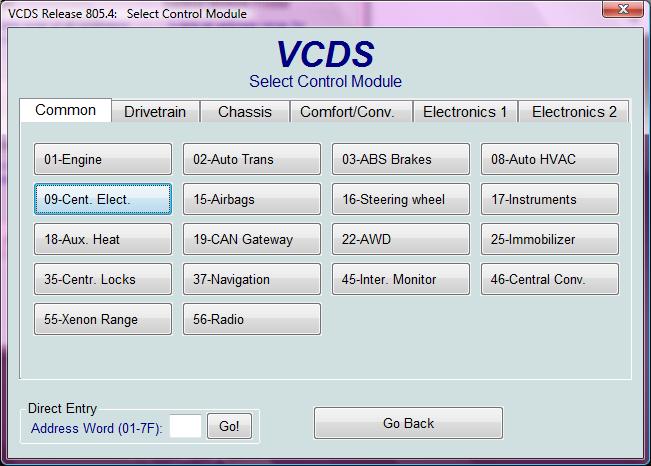The image size is (651, 466).
Task: Open 55-Xenon Range module
Action: tap(103, 319)
